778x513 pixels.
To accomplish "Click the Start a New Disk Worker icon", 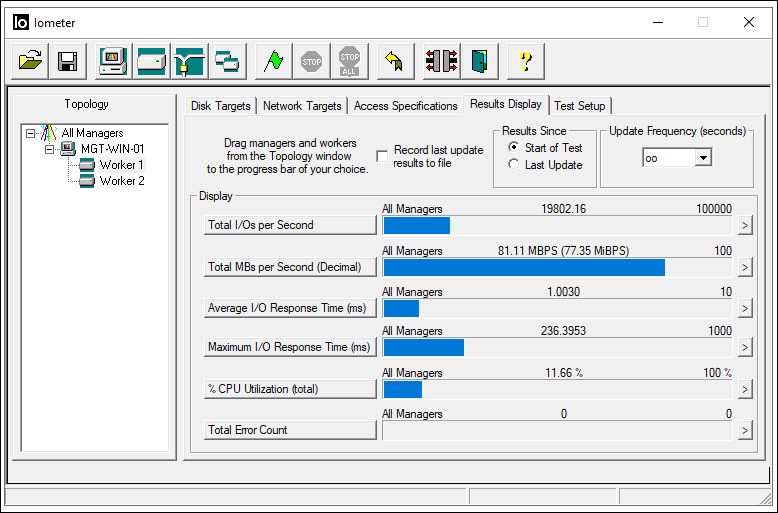I will pos(151,62).
